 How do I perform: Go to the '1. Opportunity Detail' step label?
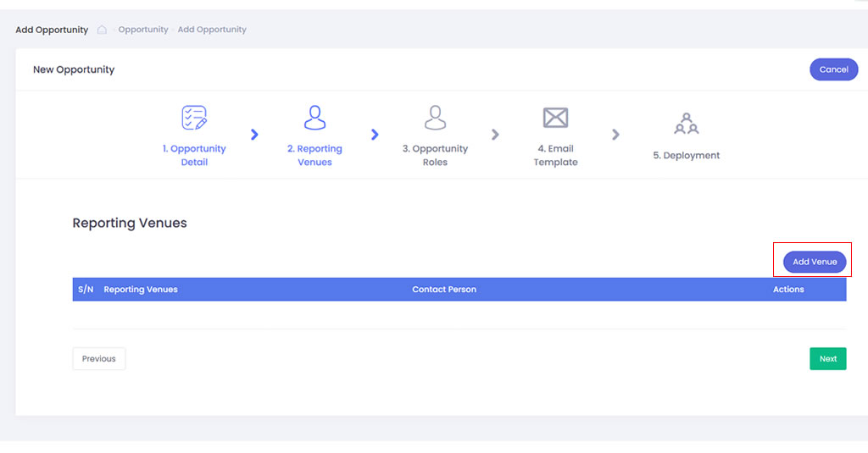tap(194, 155)
